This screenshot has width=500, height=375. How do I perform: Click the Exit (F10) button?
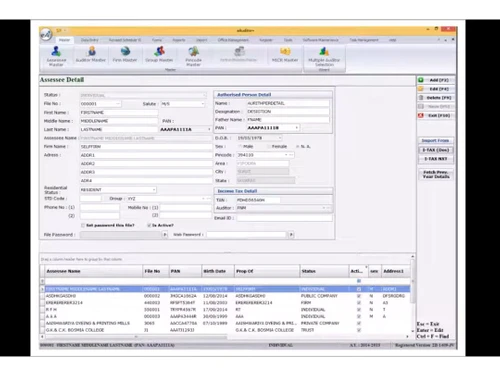[436, 115]
